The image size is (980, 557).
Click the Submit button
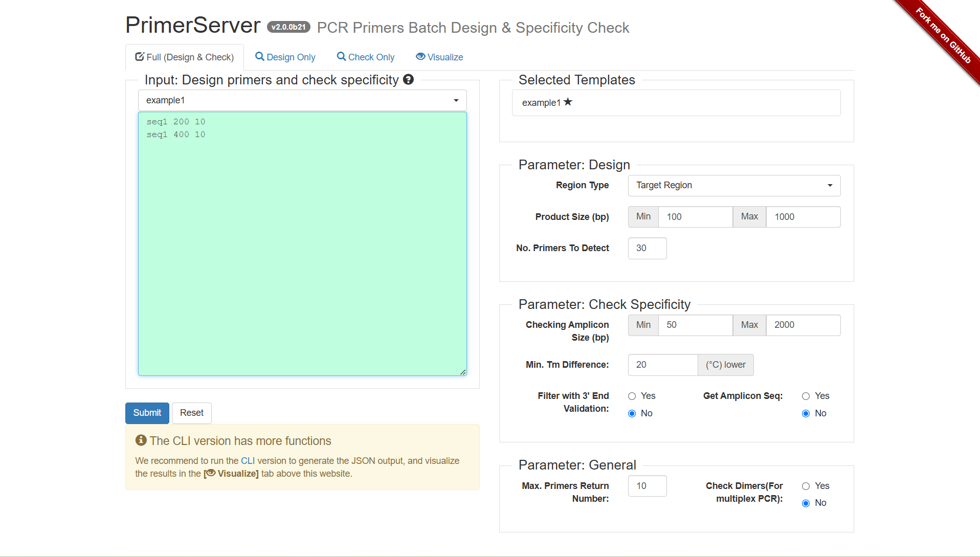coord(147,413)
